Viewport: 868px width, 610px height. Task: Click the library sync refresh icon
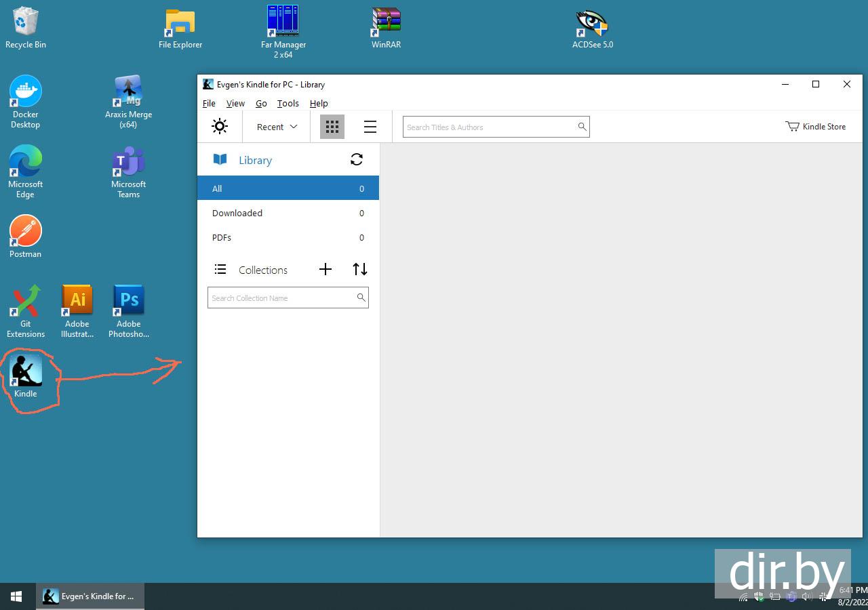point(357,160)
